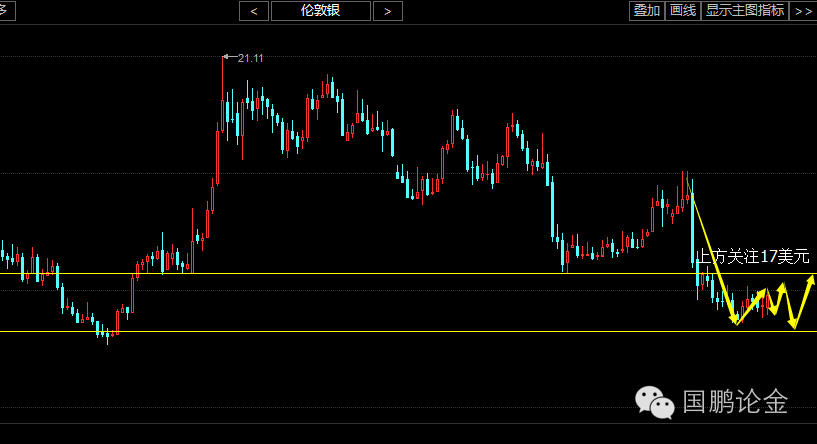Go to next instrument with right arrow

[388, 11]
